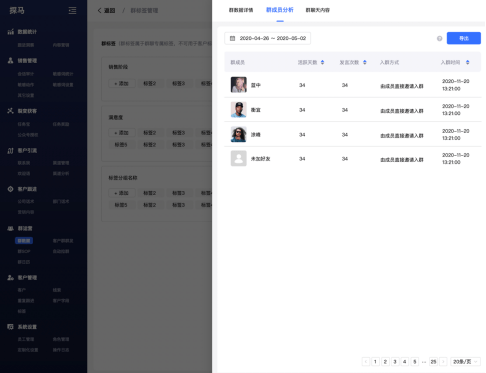Go to the previous page with left chevron
This screenshot has width=486, height=373.
point(366,362)
